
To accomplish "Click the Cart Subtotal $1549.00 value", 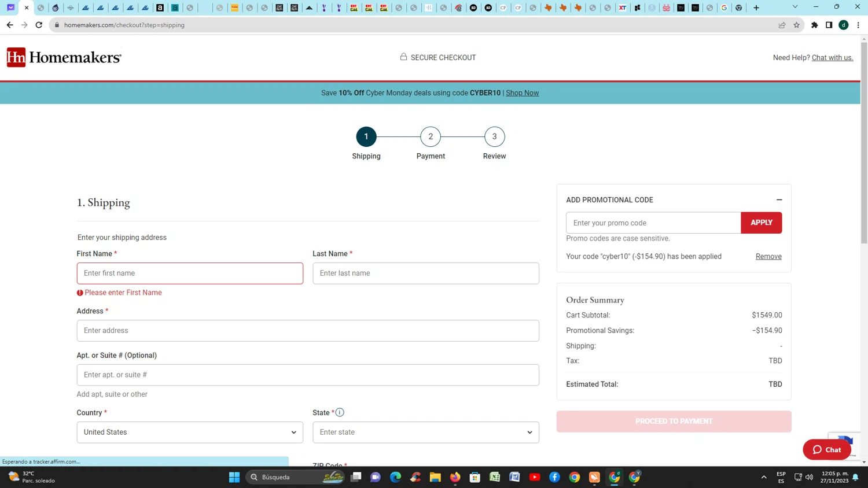I will tap(767, 315).
